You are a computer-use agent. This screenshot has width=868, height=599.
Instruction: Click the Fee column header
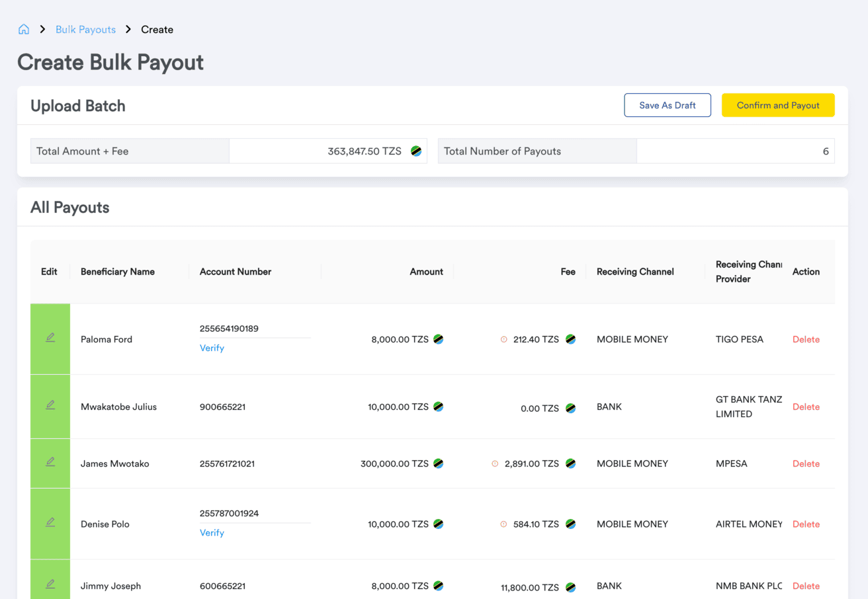point(568,272)
